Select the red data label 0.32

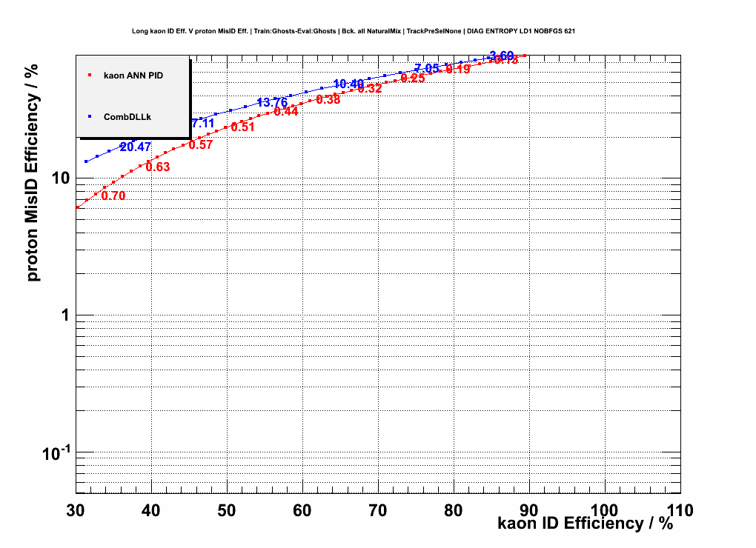[370, 89]
